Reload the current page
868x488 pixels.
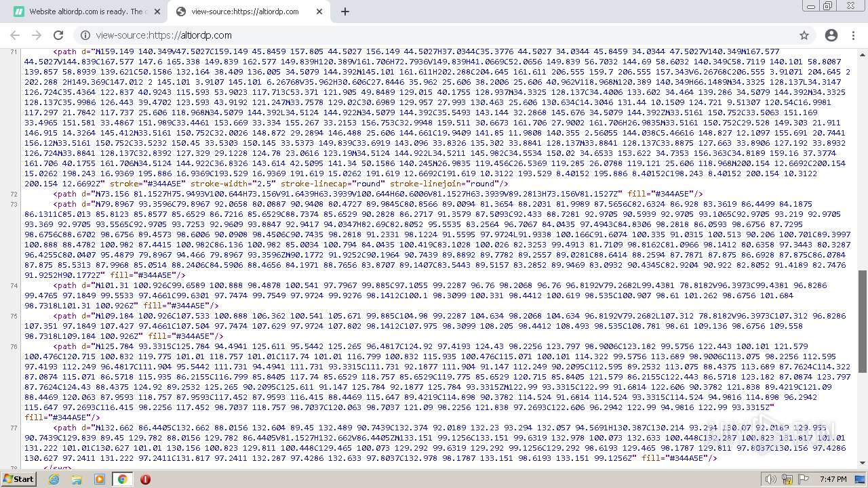click(58, 35)
